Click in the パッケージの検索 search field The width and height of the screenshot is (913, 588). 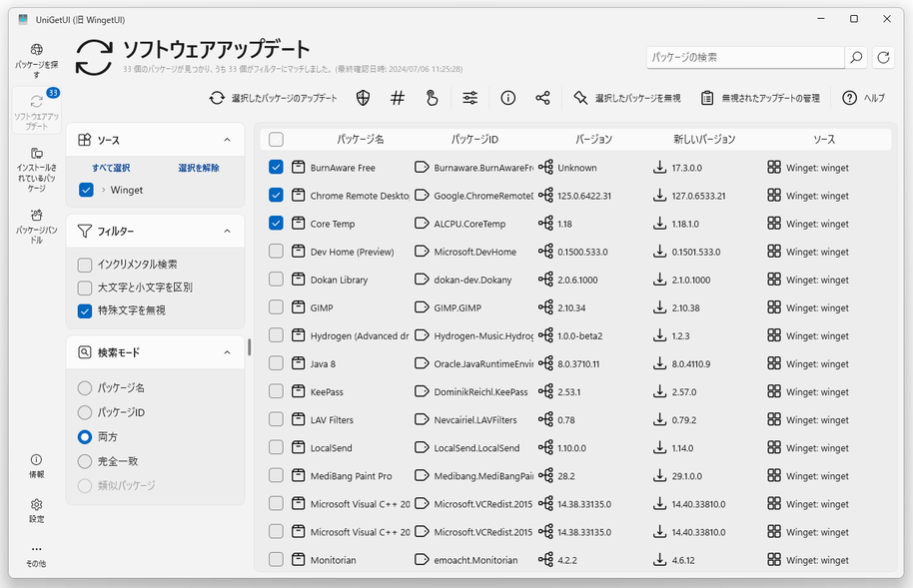point(745,57)
